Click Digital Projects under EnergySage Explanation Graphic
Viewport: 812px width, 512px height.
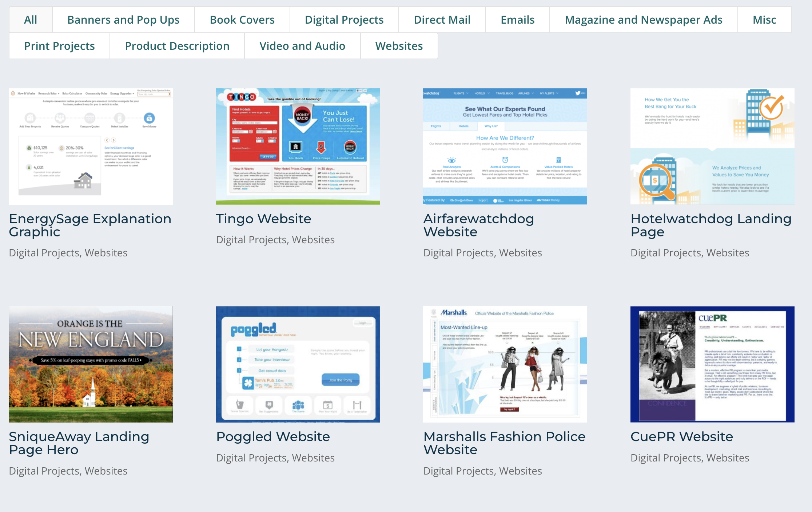pos(44,253)
